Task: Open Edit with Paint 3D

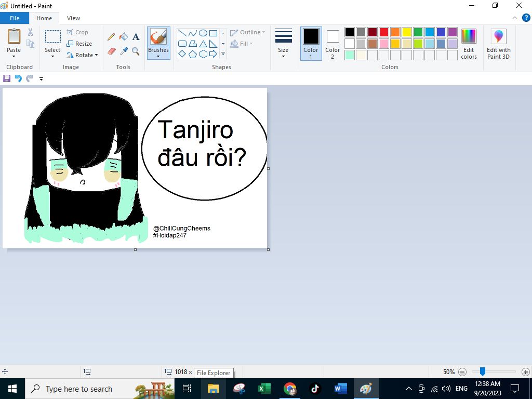Action: 498,44
